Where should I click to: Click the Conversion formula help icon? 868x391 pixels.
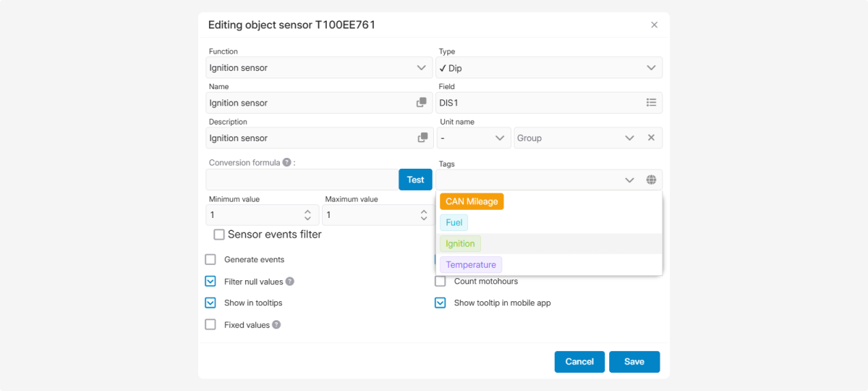coord(287,163)
